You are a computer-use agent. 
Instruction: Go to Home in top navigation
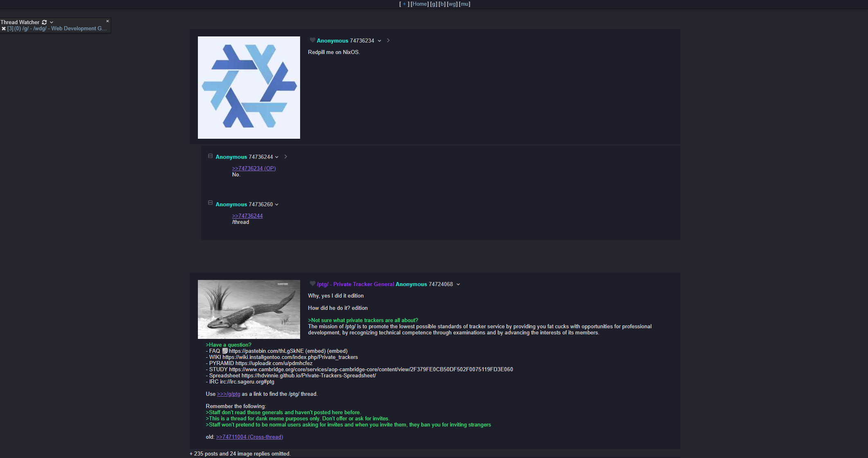coord(419,4)
